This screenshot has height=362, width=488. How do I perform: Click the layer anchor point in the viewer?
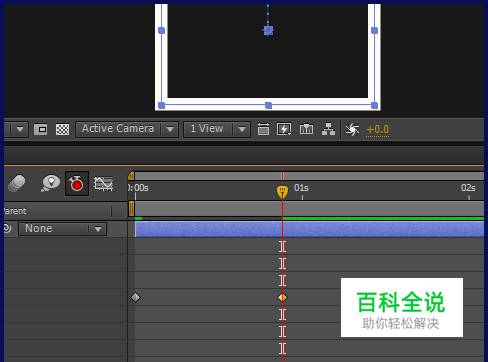click(268, 31)
